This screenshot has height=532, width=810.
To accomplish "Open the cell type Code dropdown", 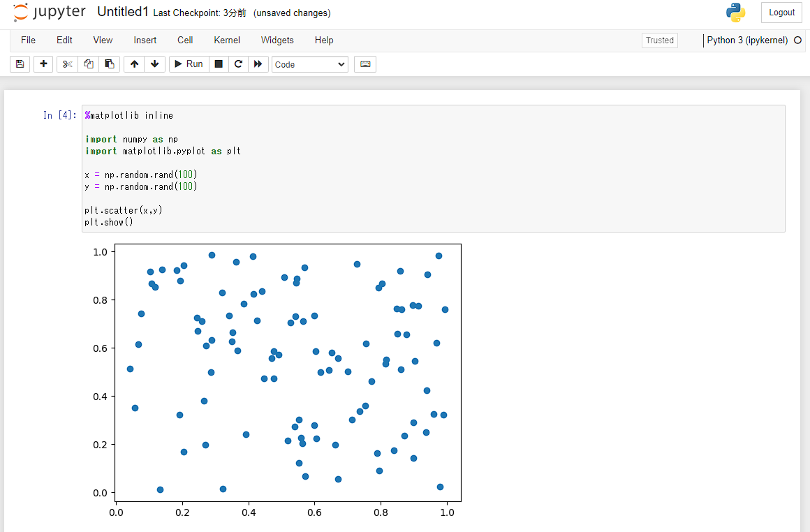I will click(309, 64).
